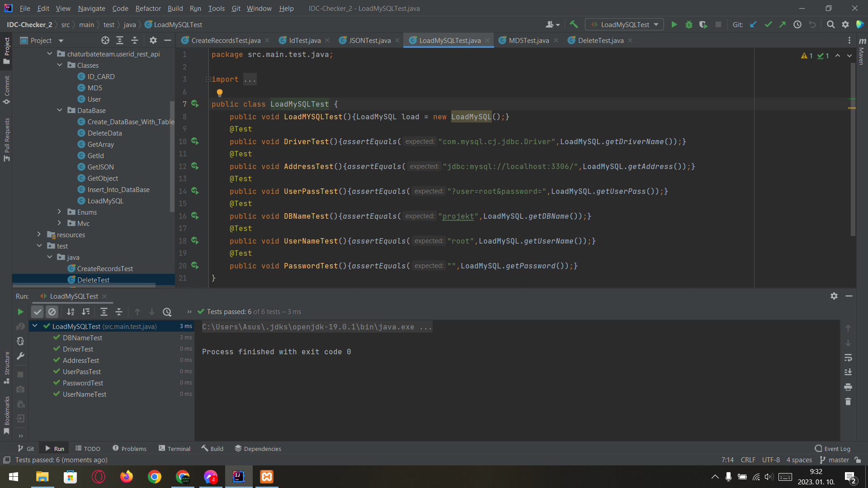Image resolution: width=868 pixels, height=488 pixels.
Task: Switch to JSONTest.java editor tab
Action: click(369, 41)
